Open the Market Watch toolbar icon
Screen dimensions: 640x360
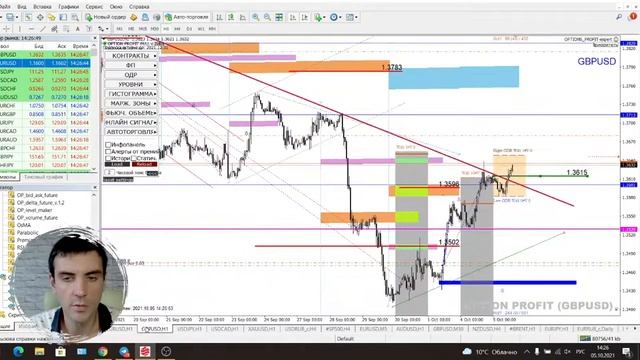28,17
